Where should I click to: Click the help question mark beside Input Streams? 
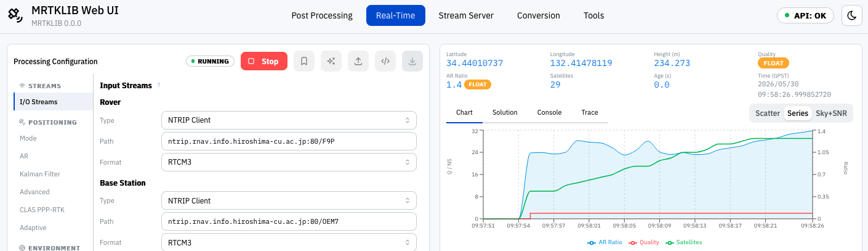coord(159,86)
